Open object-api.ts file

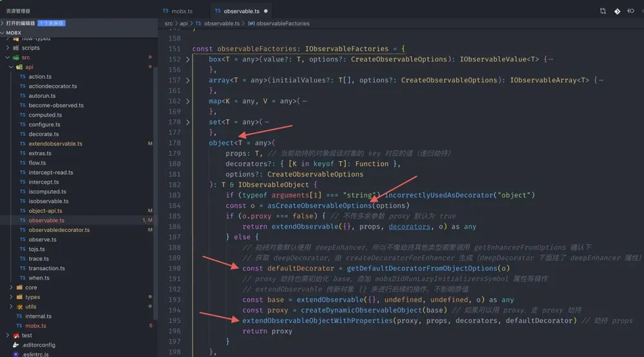pyautogui.click(x=45, y=211)
